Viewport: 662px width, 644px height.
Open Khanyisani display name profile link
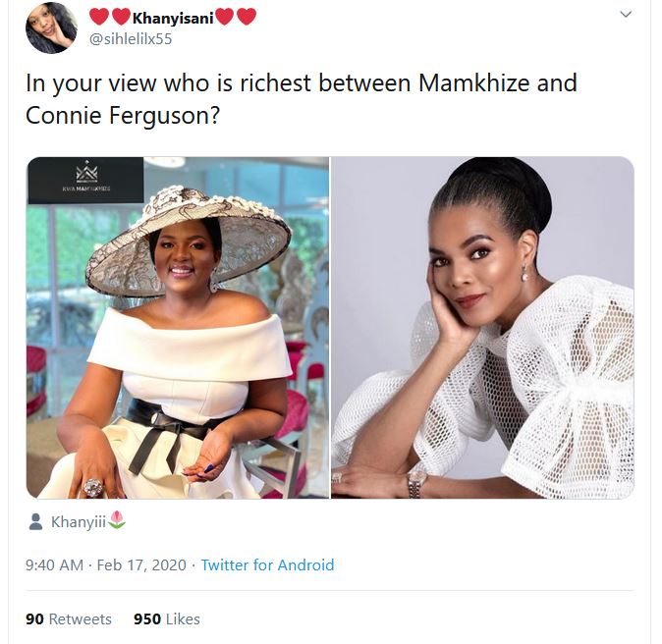click(173, 18)
